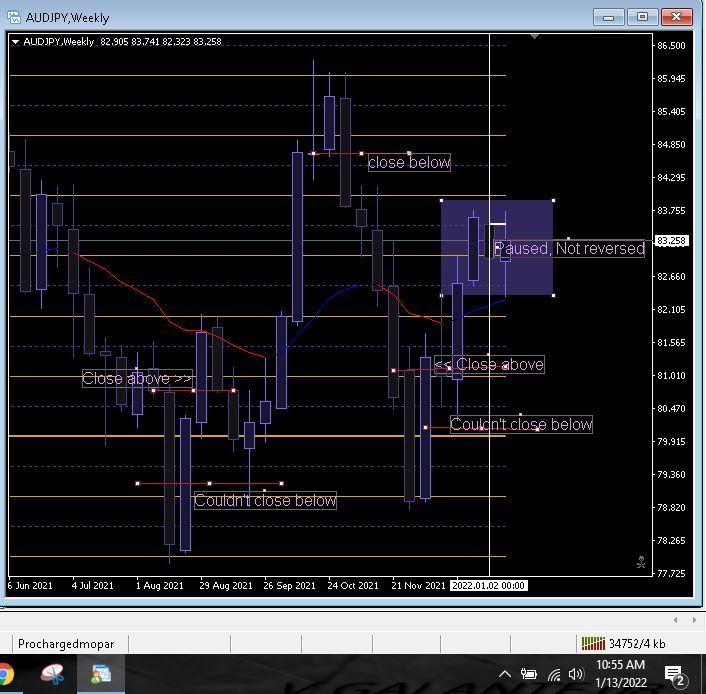The height and width of the screenshot is (694, 706).
Task: Click the crosshair date label 2022.01.02 00:00
Action: coord(489,585)
